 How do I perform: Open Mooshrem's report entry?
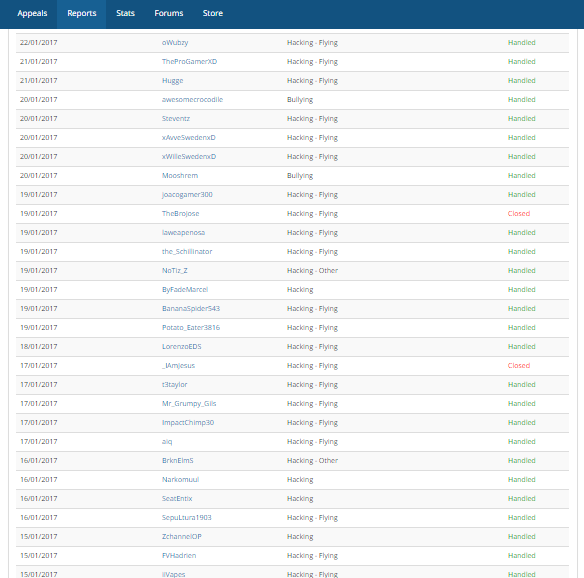pyautogui.click(x=180, y=175)
